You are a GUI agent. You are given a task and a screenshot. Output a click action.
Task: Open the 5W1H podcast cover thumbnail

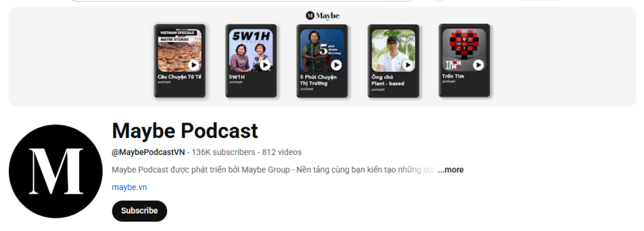(x=251, y=50)
